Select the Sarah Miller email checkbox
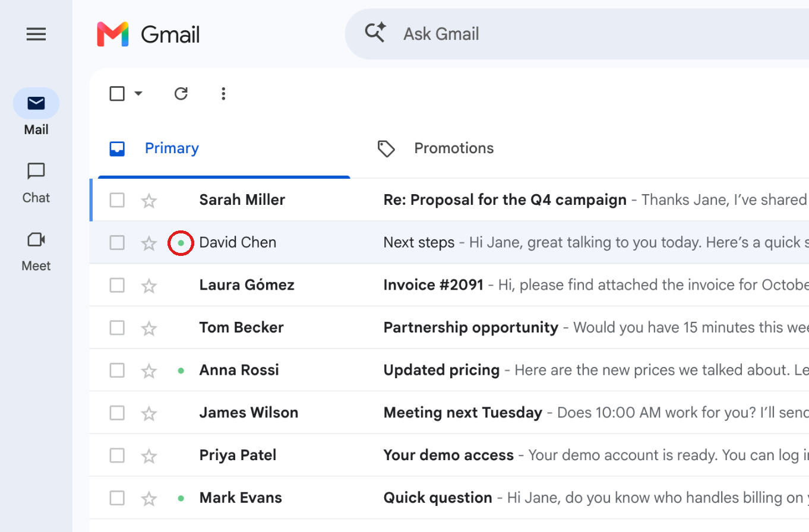 [117, 200]
